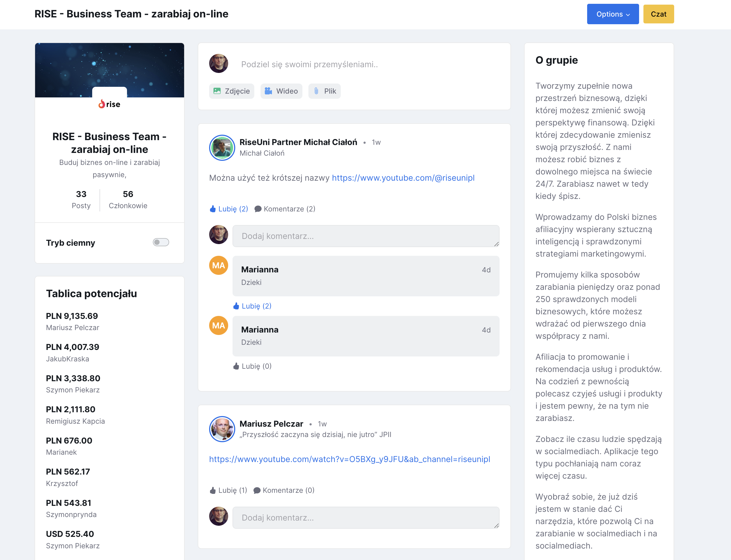Enable the Tryb ciemny switch
This screenshot has height=560, width=731.
coord(161,242)
